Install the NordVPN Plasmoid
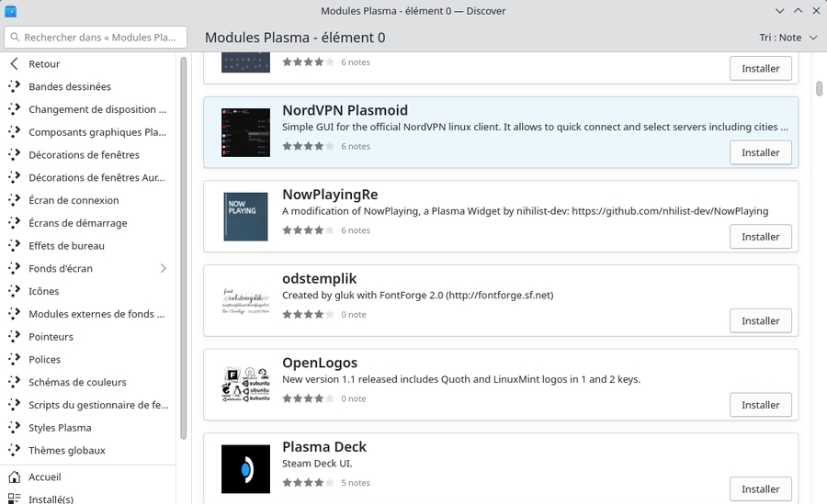Image resolution: width=827 pixels, height=504 pixels. tap(760, 152)
